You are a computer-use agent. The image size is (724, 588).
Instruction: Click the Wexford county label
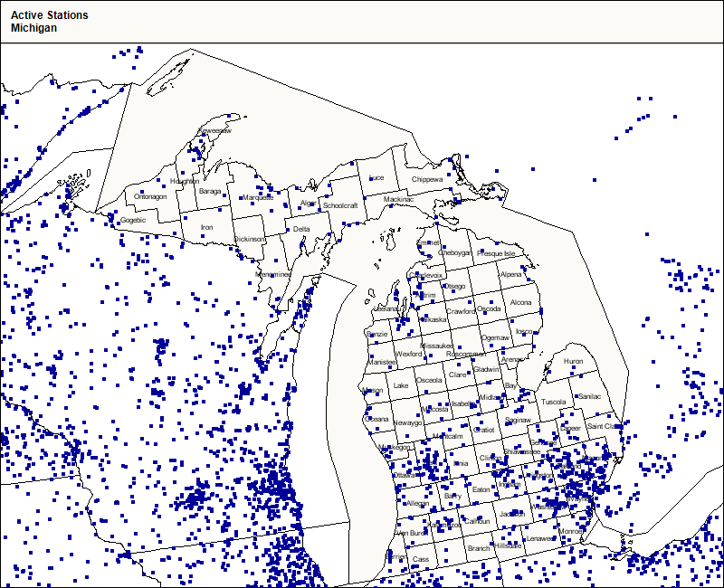pos(408,354)
